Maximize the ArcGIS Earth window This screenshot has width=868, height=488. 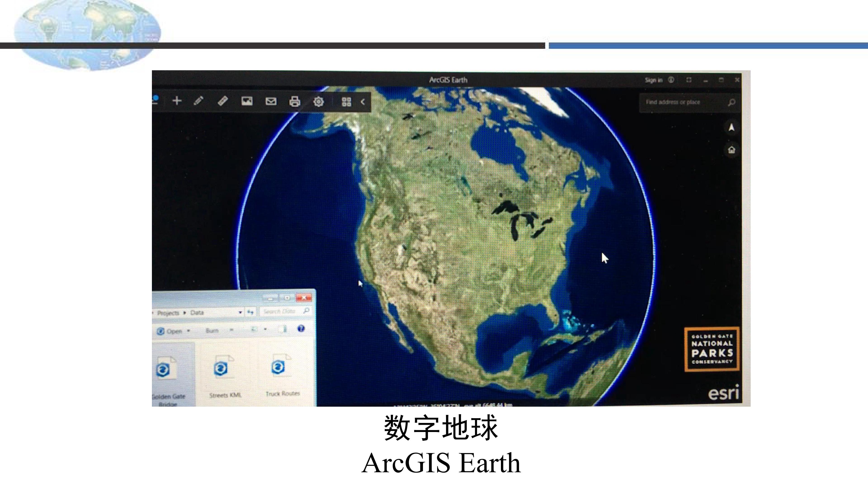pos(721,80)
